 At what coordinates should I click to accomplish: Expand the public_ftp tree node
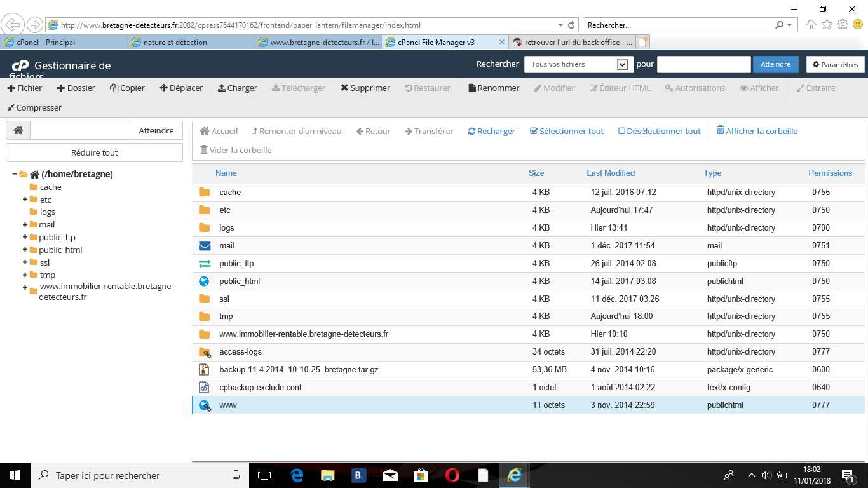coord(25,237)
